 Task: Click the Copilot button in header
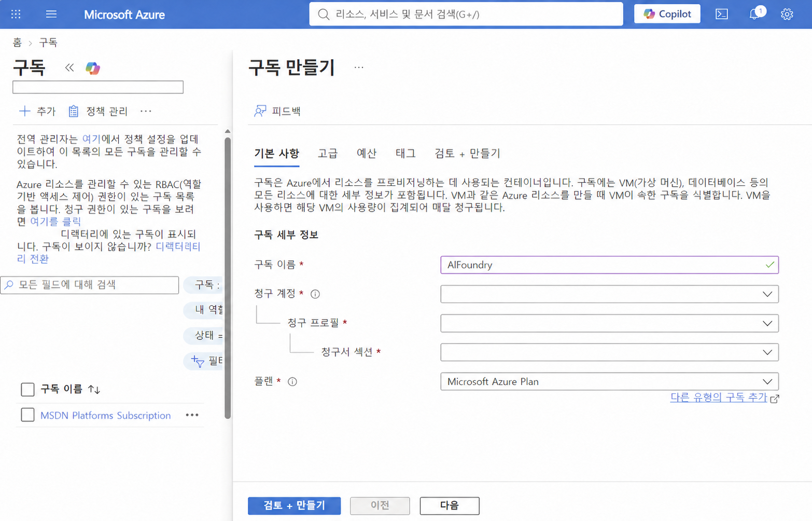coord(667,14)
